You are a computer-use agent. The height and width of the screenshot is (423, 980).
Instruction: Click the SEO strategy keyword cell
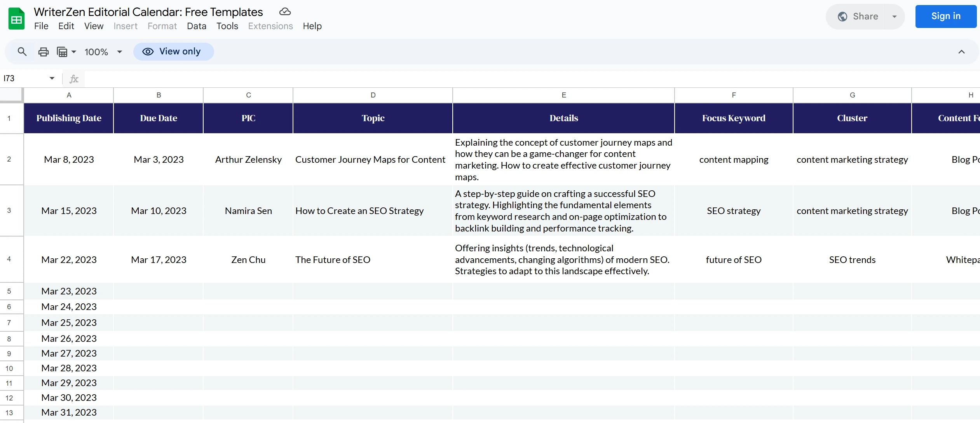pyautogui.click(x=734, y=211)
